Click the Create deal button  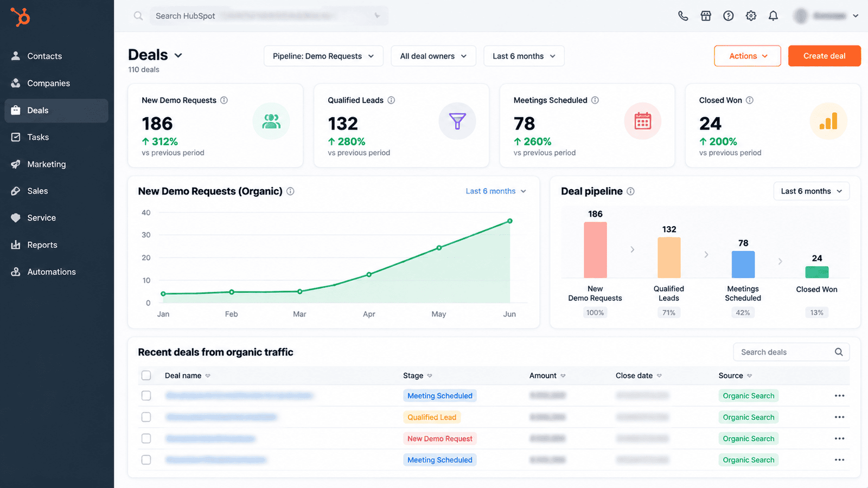[824, 56]
